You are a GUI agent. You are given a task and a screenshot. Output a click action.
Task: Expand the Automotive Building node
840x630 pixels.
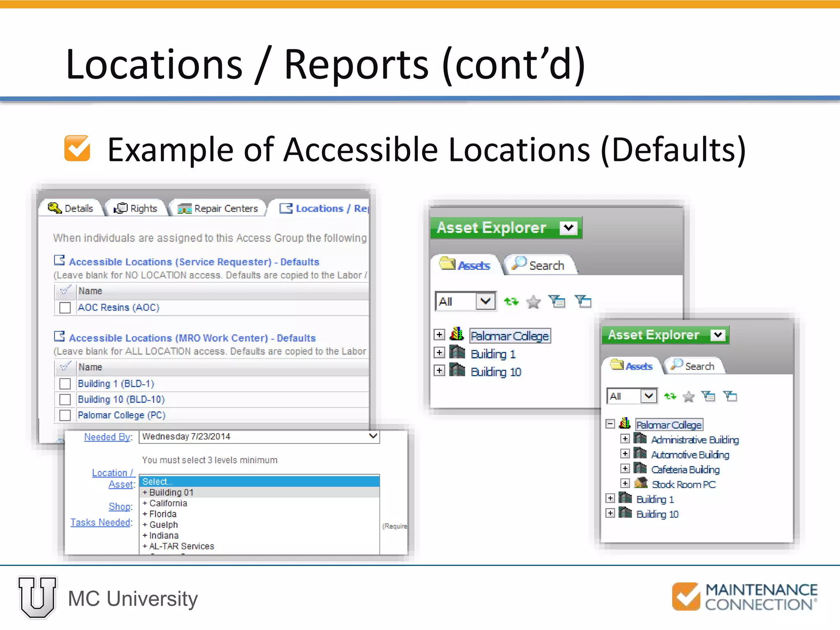[625, 453]
